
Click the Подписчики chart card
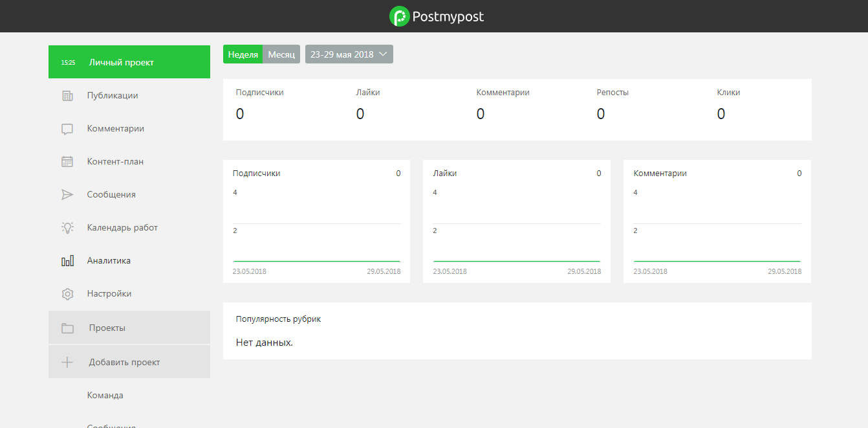point(316,221)
